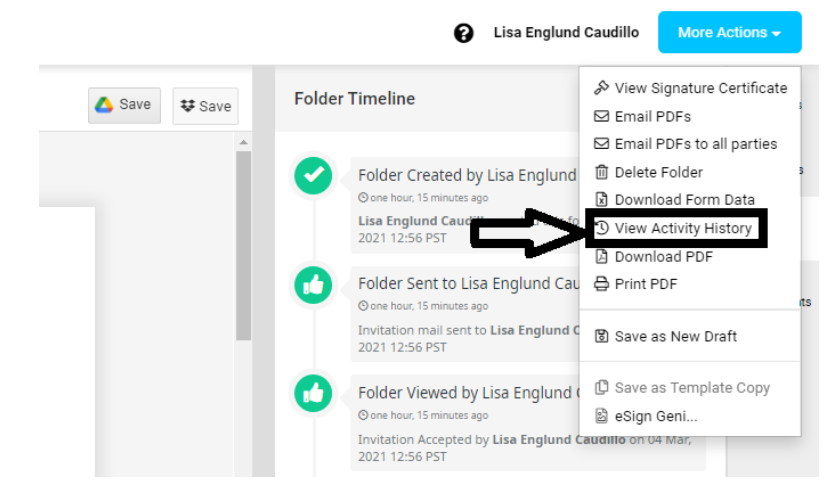833x502 pixels.
Task: Click thumbs-up marker for Folder Viewed
Action: point(313,394)
